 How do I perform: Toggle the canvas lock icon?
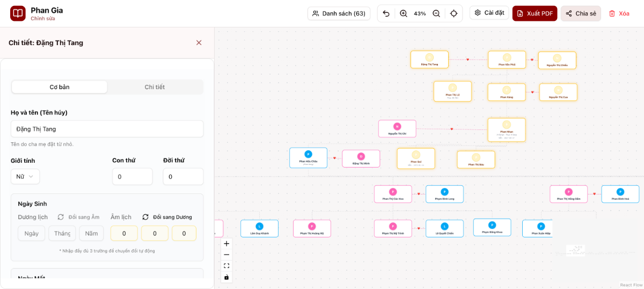pos(226,277)
